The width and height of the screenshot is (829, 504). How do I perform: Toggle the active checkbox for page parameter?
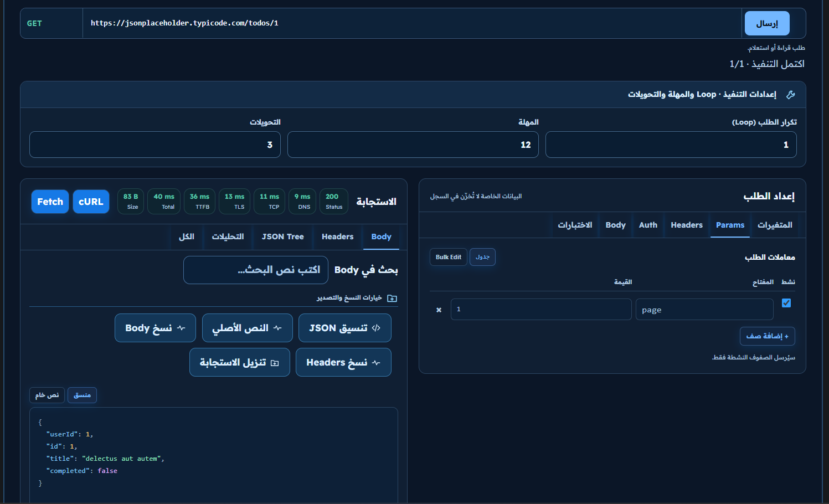coord(786,303)
